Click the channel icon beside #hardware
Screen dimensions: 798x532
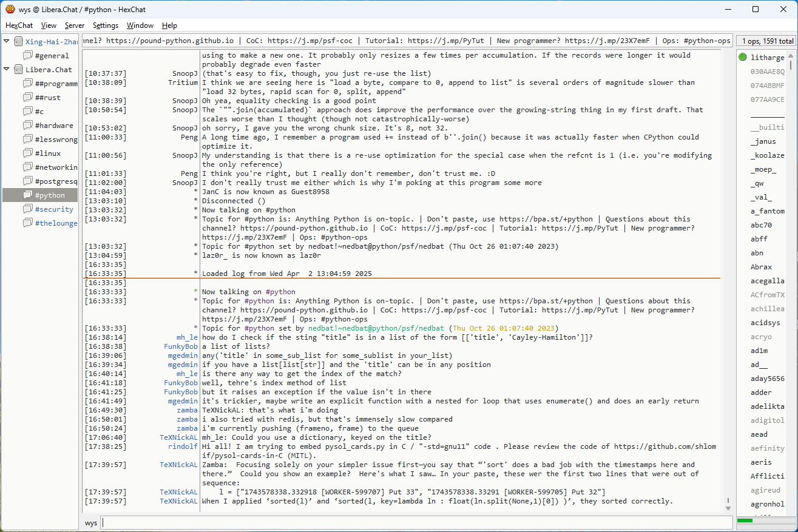coord(28,126)
